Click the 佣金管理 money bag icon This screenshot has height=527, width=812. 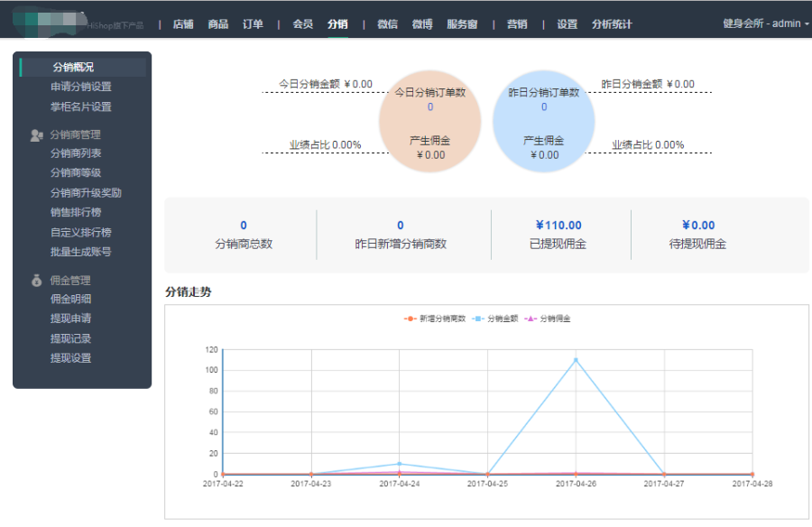click(x=36, y=281)
